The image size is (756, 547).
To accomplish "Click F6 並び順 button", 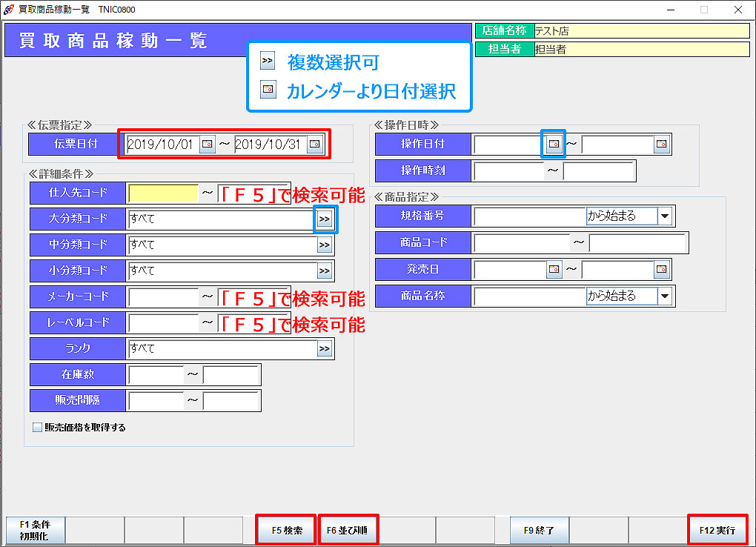I will click(348, 531).
